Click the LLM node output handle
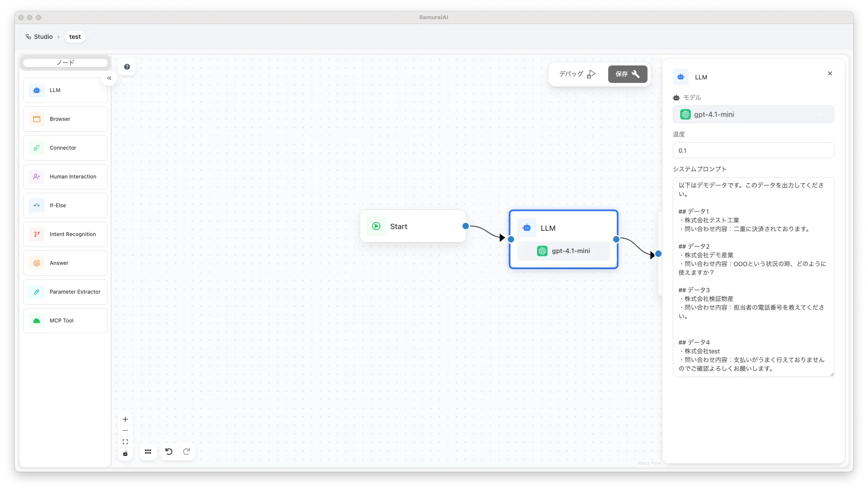Screen dimensions: 868x490 tap(616, 239)
